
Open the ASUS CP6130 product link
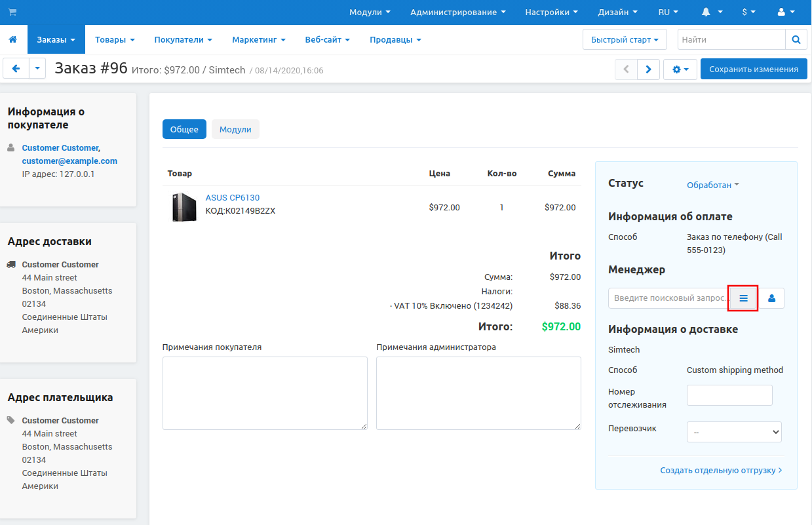(232, 197)
